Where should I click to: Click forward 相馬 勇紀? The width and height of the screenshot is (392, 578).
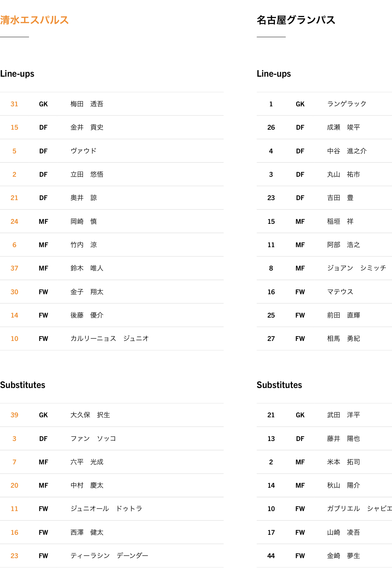click(x=343, y=339)
